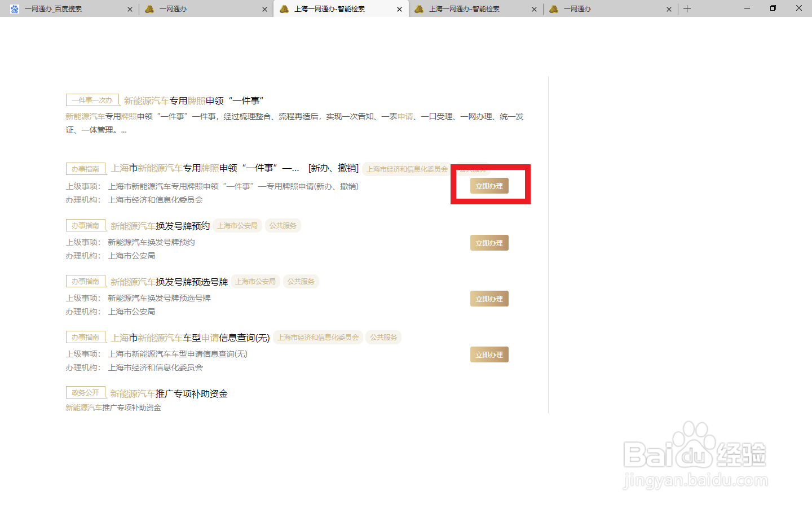The width and height of the screenshot is (812, 508).
Task: Click 立即办理 for 车型申请信息查询
Action: point(489,354)
